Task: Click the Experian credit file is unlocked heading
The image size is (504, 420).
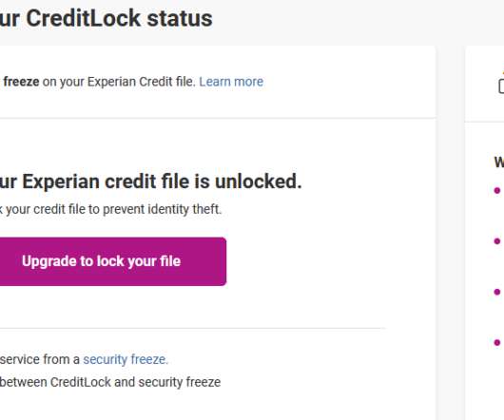Action: click(151, 181)
